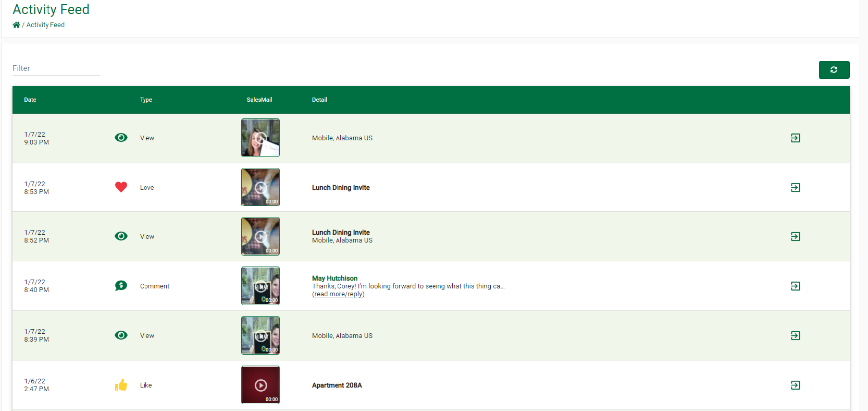Sort by the Date column header
Image resolution: width=868 pixels, height=411 pixels.
pyautogui.click(x=30, y=100)
